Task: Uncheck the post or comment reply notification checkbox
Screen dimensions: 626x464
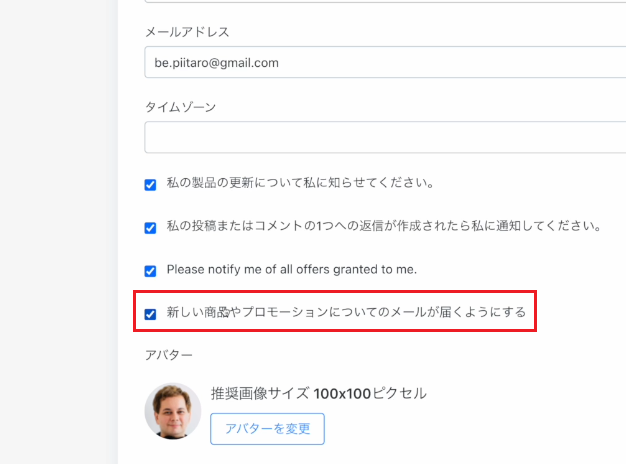Action: (150, 228)
